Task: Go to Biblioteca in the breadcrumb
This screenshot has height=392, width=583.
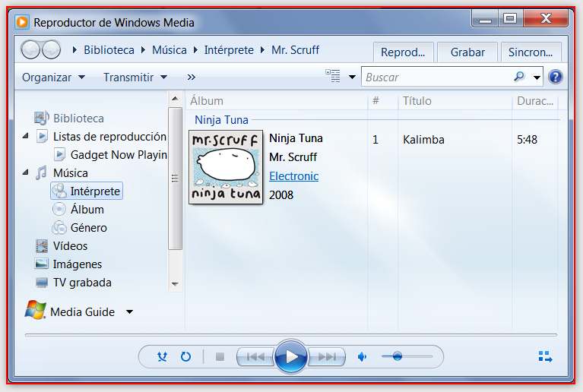Action: 109,50
